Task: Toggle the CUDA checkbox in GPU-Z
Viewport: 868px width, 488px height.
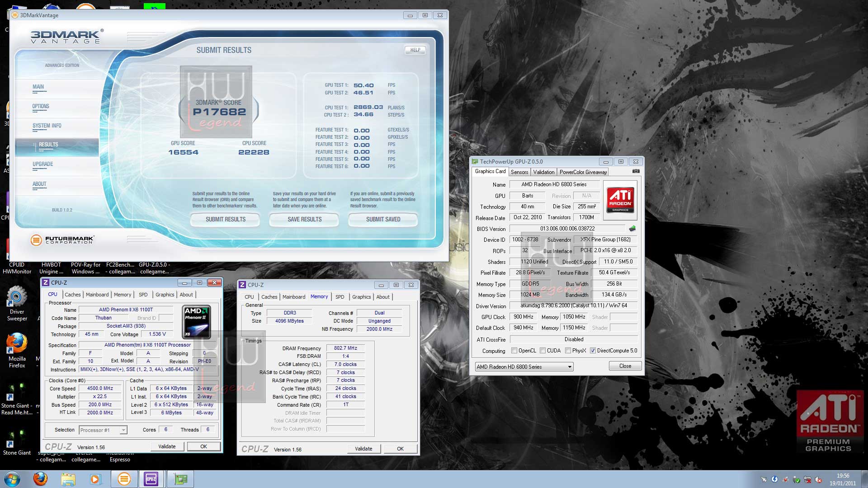Action: pyautogui.click(x=542, y=351)
